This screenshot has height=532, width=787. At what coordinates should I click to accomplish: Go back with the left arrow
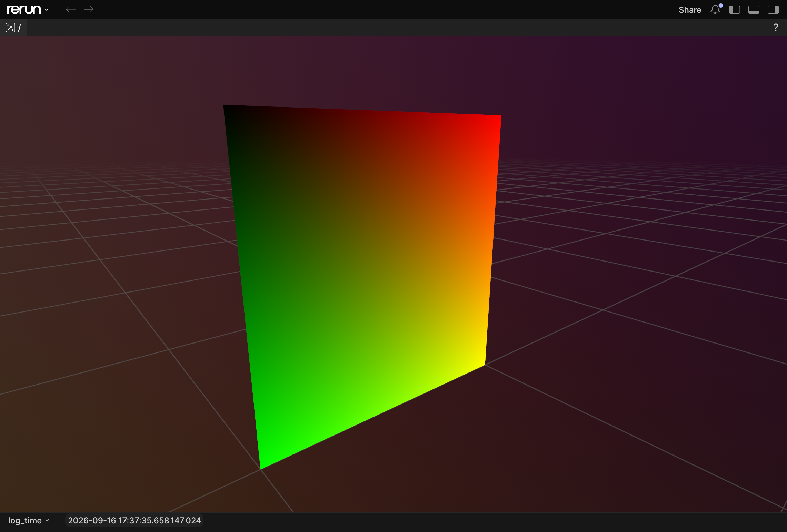pyautogui.click(x=71, y=9)
